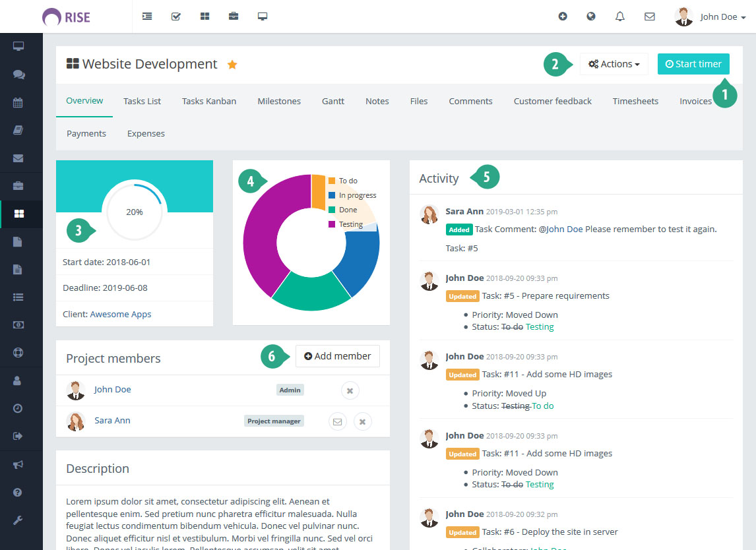The height and width of the screenshot is (550, 756).
Task: Open the calendar icon in left sidebar
Action: [x=18, y=103]
